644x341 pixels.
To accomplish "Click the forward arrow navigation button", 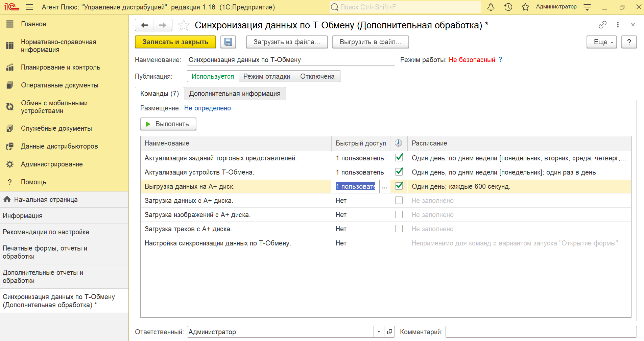I will point(163,25).
